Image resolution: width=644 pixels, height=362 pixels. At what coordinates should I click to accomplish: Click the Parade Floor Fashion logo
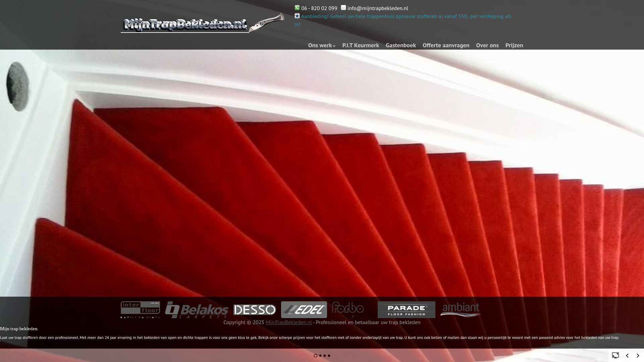point(407,310)
